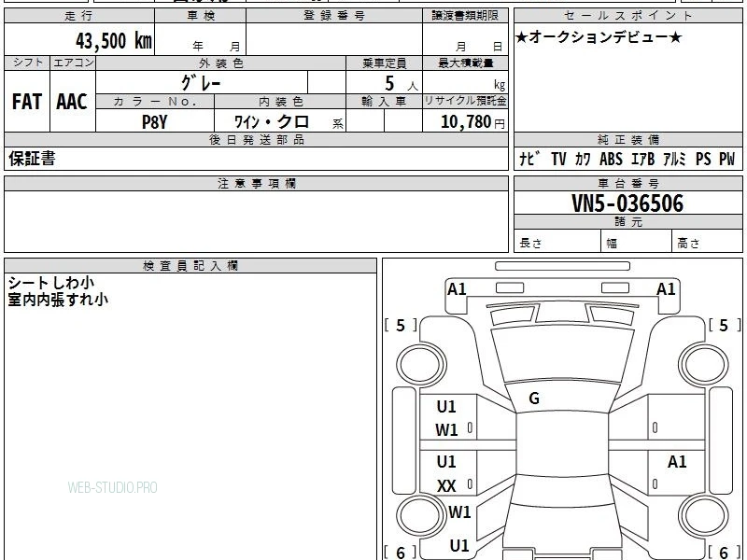Click the 高さ height field
Image resolution: width=747 pixels, height=560 pixels.
pos(707,243)
